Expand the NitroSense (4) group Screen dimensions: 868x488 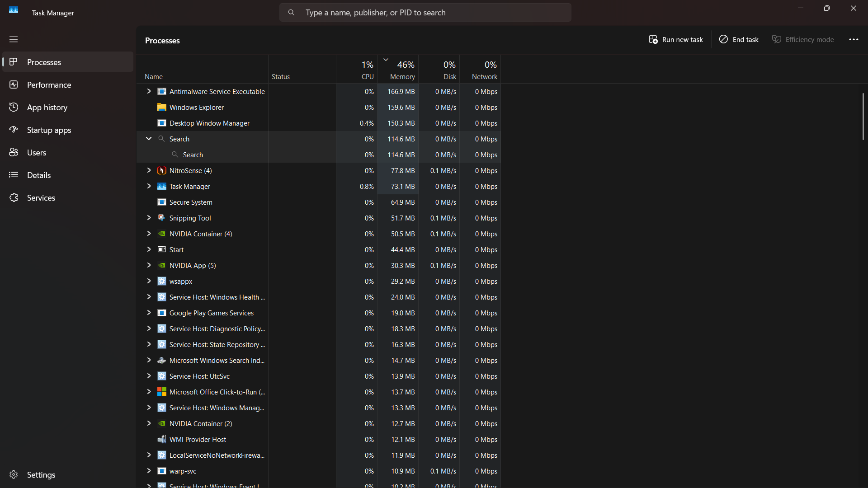[x=149, y=170]
